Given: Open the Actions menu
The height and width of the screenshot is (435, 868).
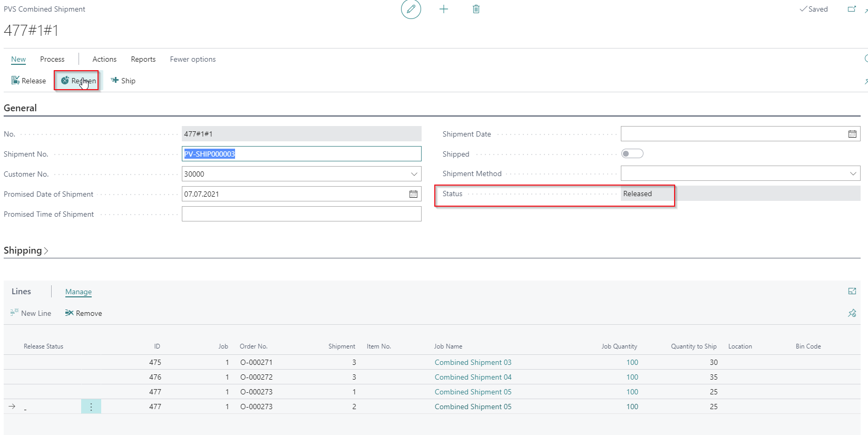Looking at the screenshot, I should pyautogui.click(x=104, y=59).
